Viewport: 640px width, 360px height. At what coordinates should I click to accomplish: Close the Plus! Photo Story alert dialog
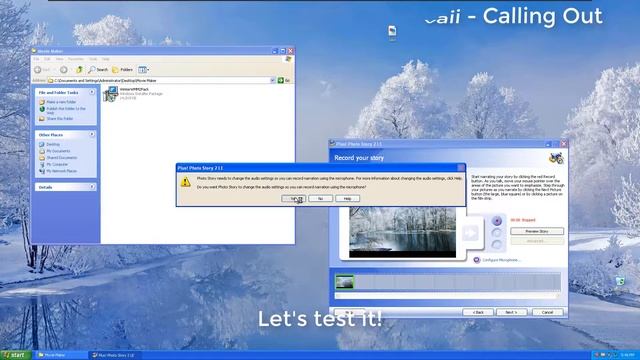click(x=461, y=168)
